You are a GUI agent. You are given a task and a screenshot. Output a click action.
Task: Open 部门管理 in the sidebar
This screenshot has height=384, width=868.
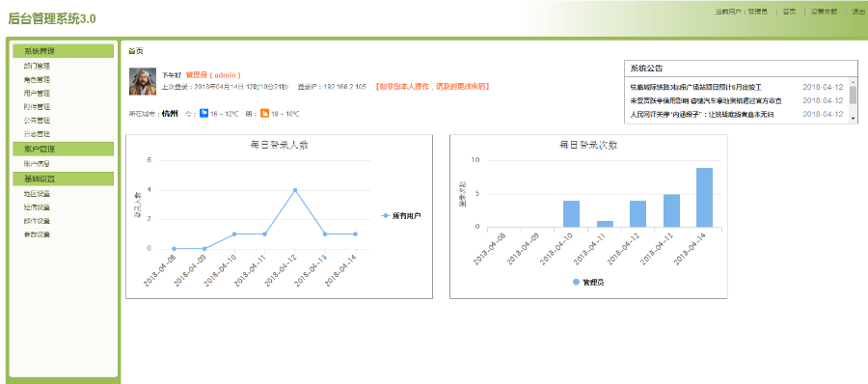[x=37, y=66]
